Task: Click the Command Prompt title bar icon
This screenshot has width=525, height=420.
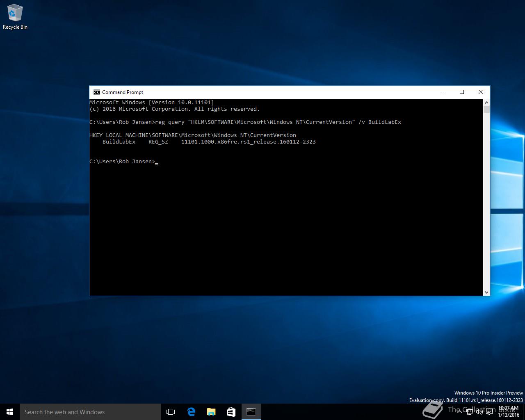Action: pyautogui.click(x=97, y=92)
